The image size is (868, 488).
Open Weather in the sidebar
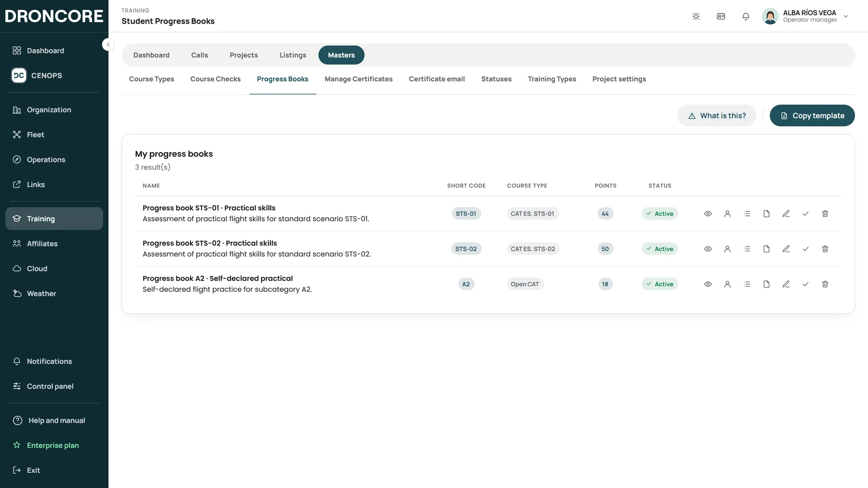[54, 294]
